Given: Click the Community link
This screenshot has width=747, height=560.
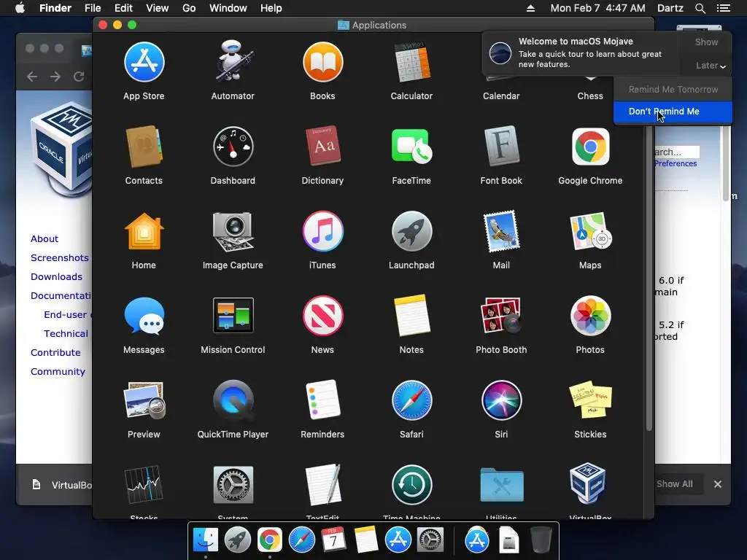Looking at the screenshot, I should point(58,372).
